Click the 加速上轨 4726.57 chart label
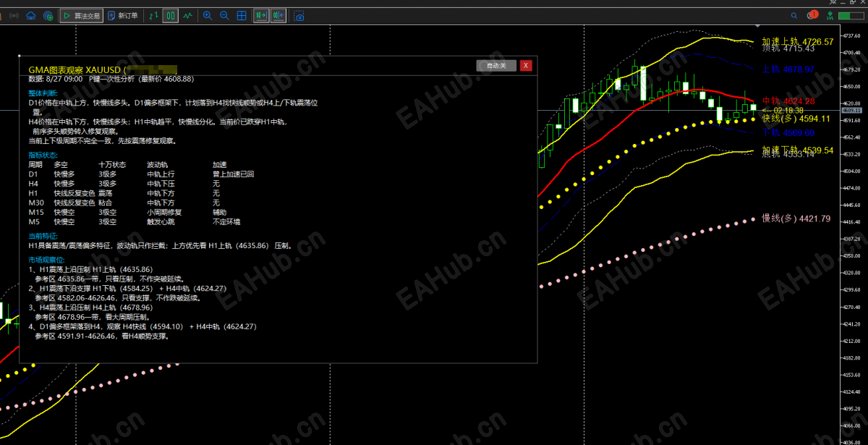Image resolution: width=868 pixels, height=445 pixels. pyautogui.click(x=798, y=42)
